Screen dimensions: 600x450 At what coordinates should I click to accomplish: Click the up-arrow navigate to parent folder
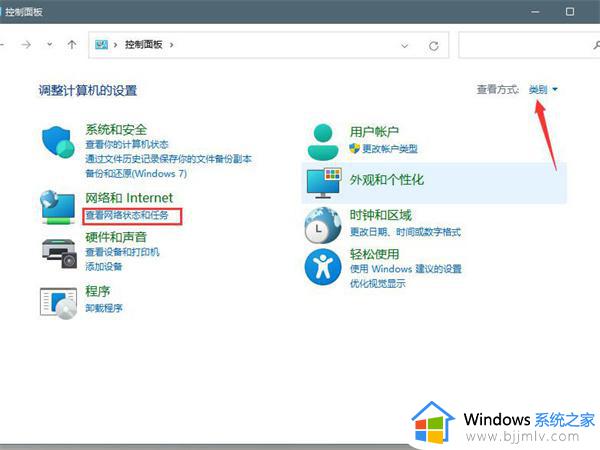click(x=72, y=45)
